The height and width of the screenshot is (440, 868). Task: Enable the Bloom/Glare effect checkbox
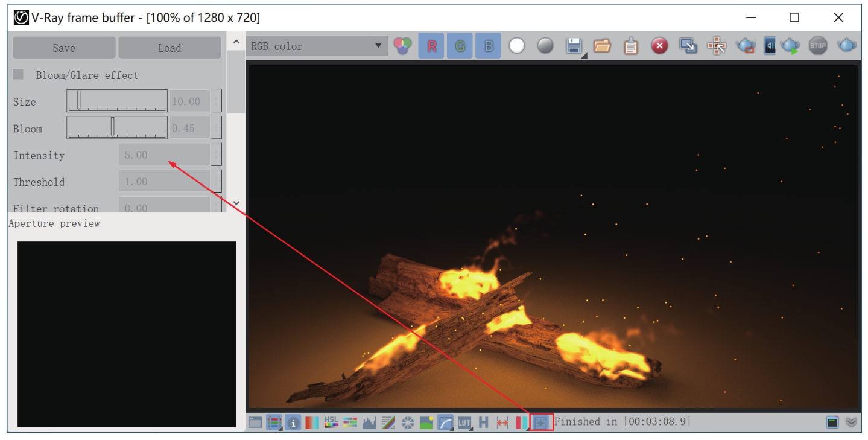(19, 75)
